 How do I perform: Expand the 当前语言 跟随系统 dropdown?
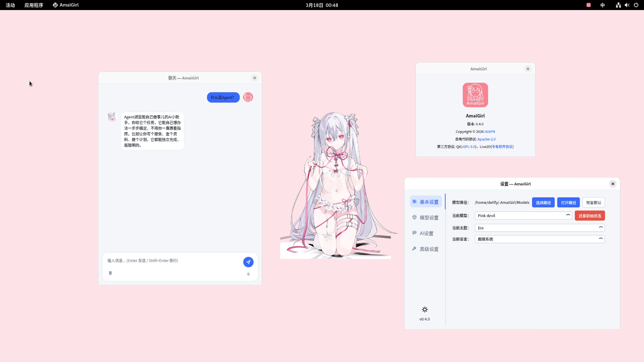[540, 239]
